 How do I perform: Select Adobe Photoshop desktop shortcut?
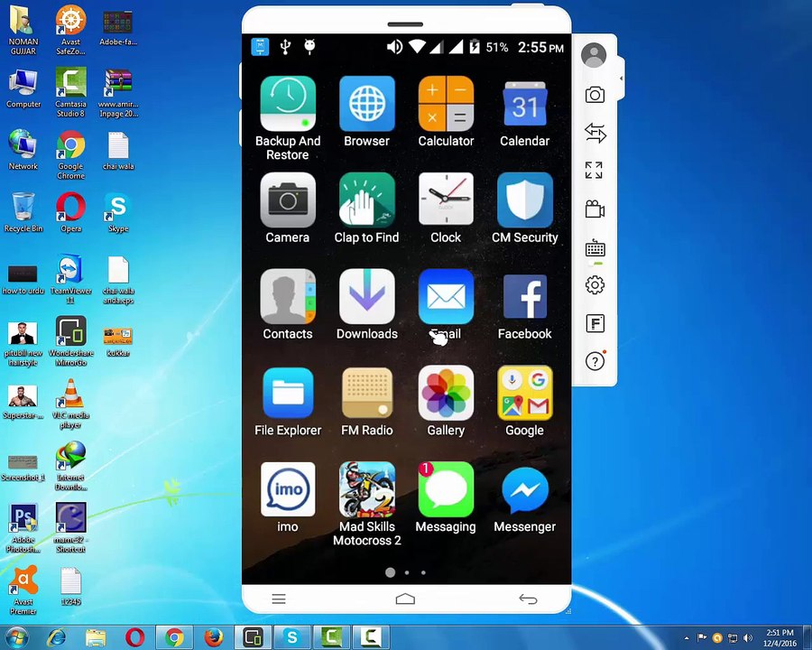tap(23, 527)
